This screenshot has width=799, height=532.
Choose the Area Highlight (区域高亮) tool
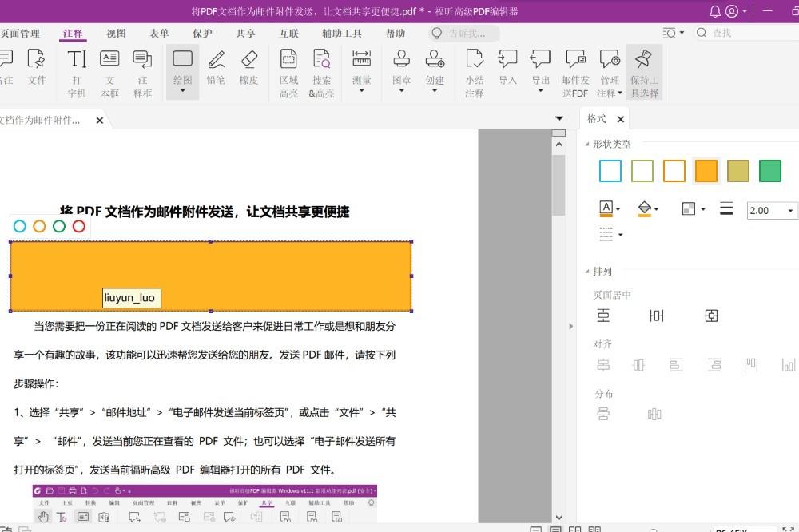[289, 73]
